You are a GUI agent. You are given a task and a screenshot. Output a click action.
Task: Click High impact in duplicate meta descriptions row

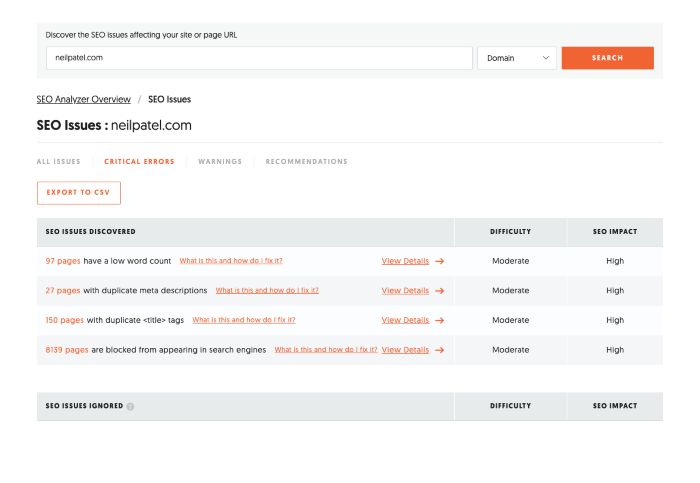[615, 291]
